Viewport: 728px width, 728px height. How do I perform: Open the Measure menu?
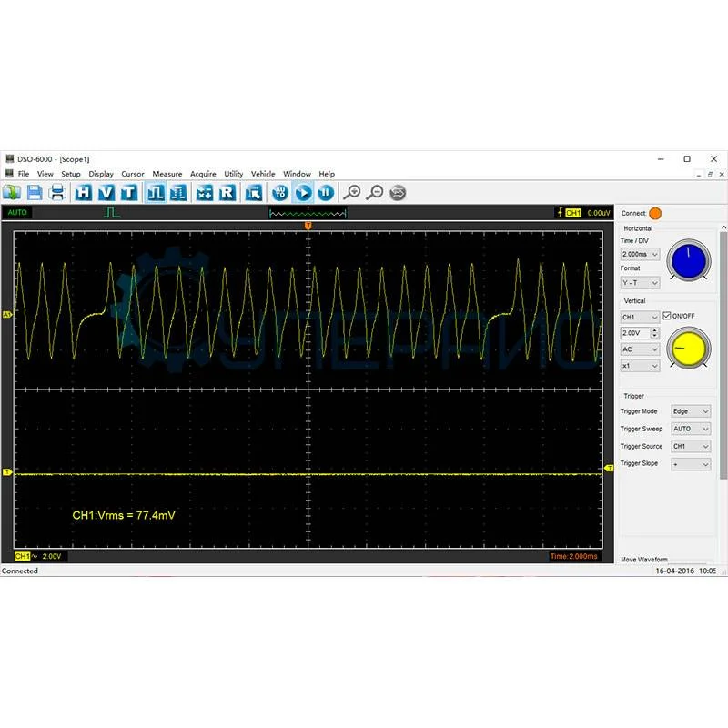point(167,174)
